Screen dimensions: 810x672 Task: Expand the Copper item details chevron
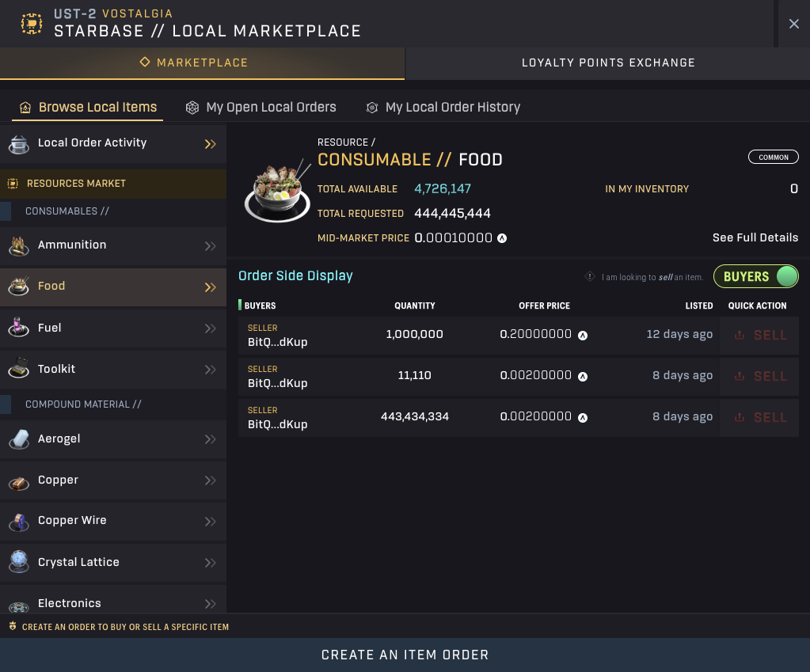209,480
